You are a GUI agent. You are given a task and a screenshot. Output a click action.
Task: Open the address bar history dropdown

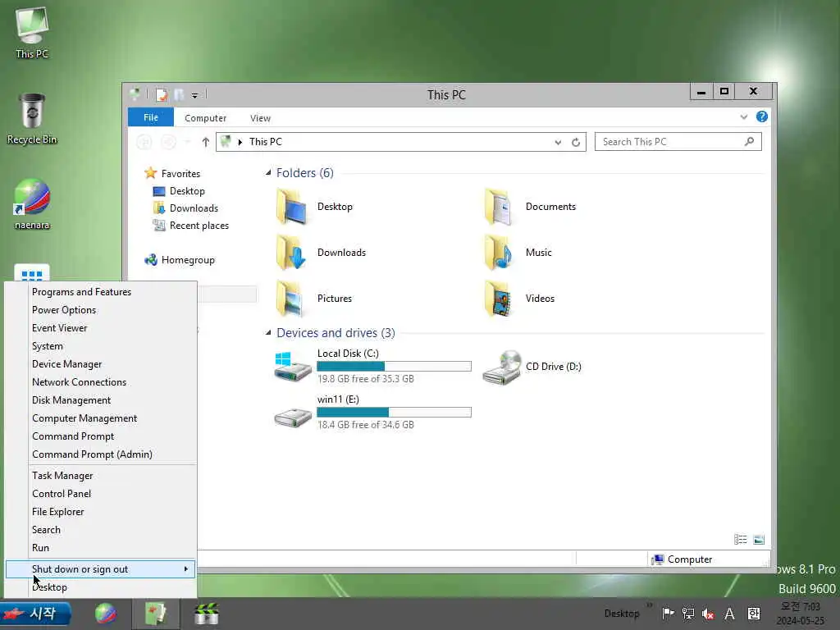558,142
